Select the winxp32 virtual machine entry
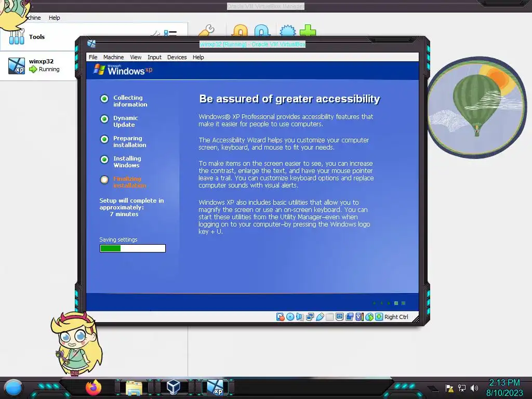 (38, 65)
